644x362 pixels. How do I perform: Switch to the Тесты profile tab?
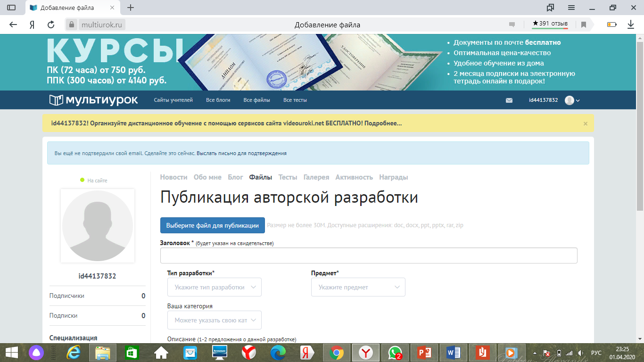tap(288, 177)
